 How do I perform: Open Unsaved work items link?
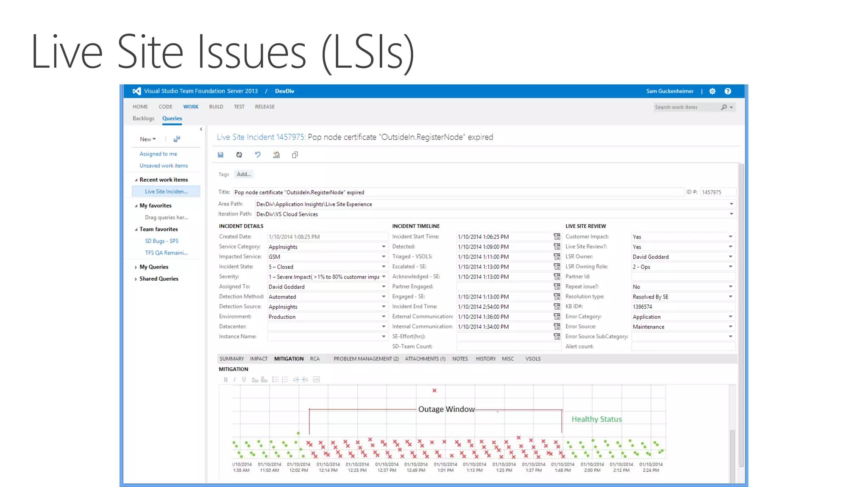164,166
